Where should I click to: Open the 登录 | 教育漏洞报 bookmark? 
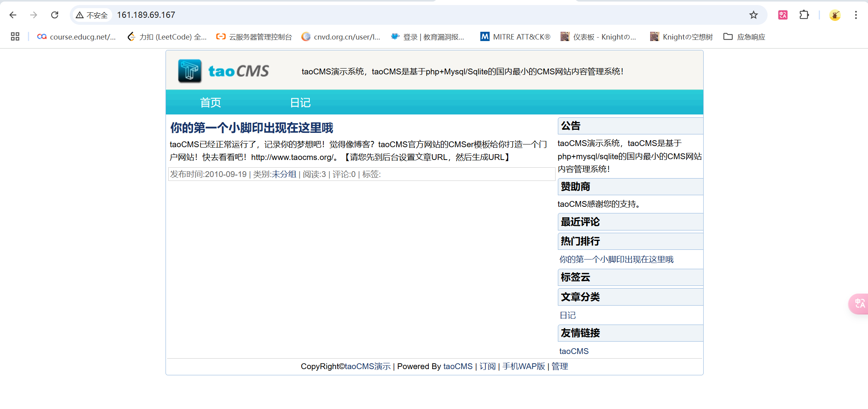click(428, 37)
